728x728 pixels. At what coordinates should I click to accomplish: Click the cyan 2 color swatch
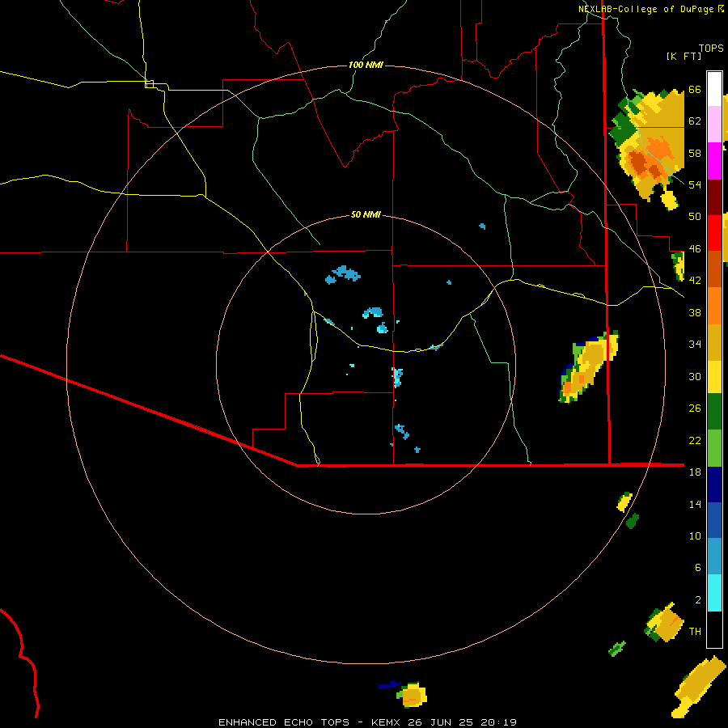click(x=714, y=594)
